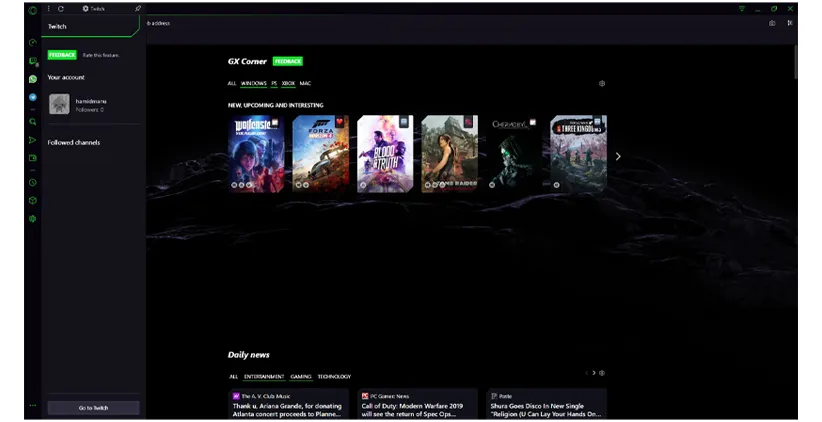Open the Forza Horizon game thumbnail
The image size is (822, 422).
click(320, 153)
